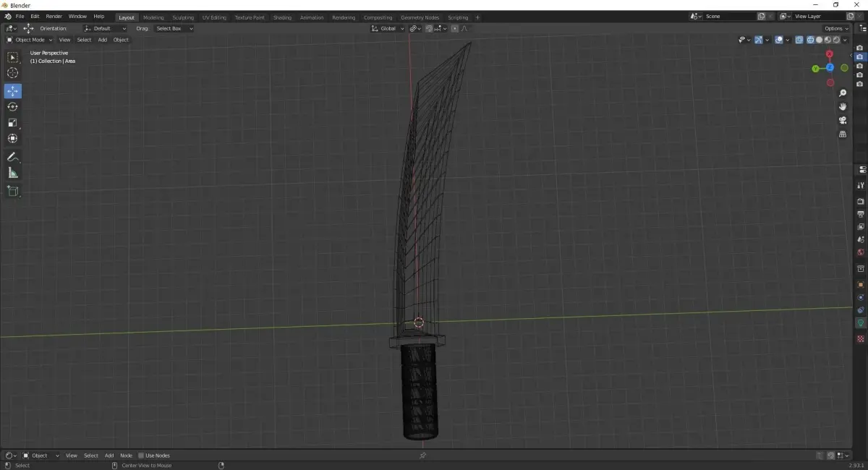Select the Select Box tool

point(12,57)
